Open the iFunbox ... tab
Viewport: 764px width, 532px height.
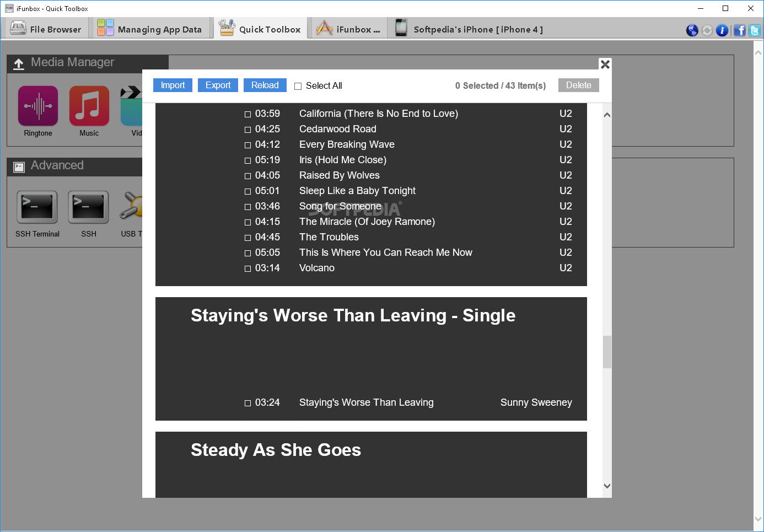[x=348, y=29]
